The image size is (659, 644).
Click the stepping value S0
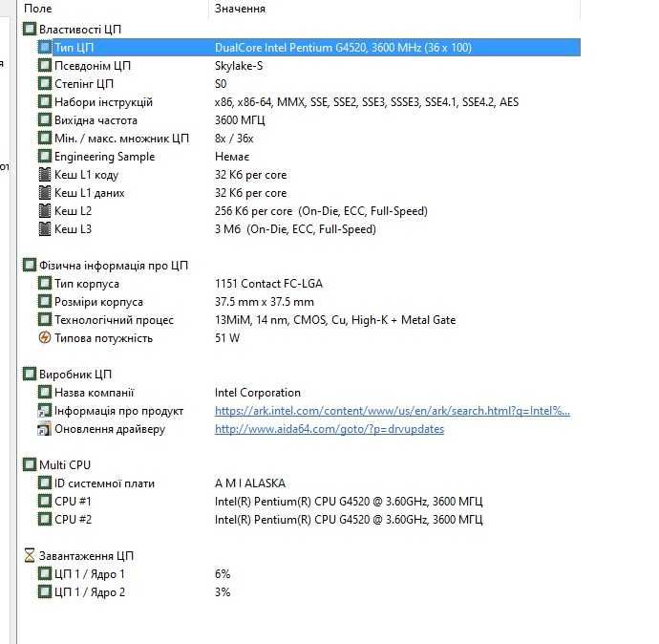click(x=221, y=84)
